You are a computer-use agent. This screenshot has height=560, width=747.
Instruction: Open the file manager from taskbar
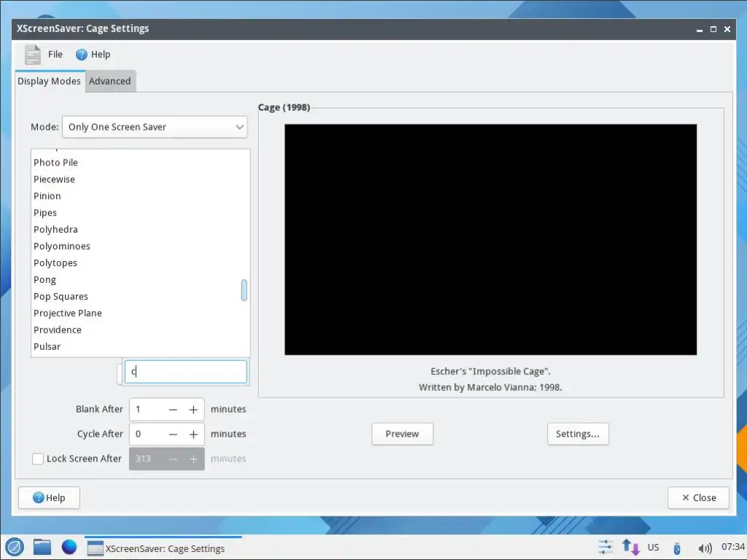point(42,547)
